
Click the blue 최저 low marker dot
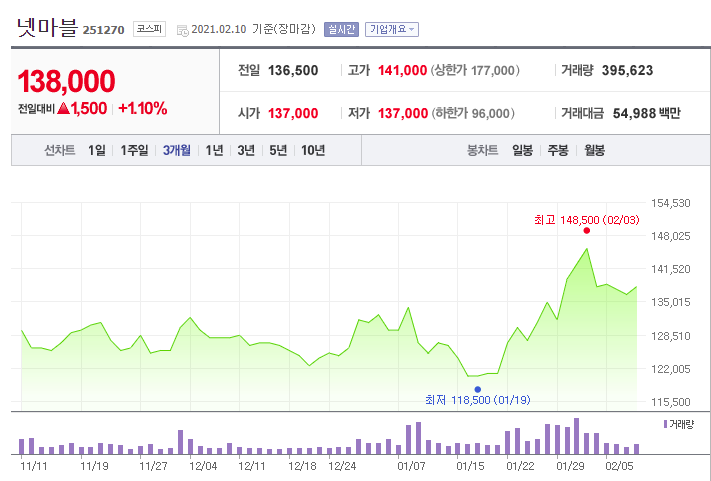477,389
